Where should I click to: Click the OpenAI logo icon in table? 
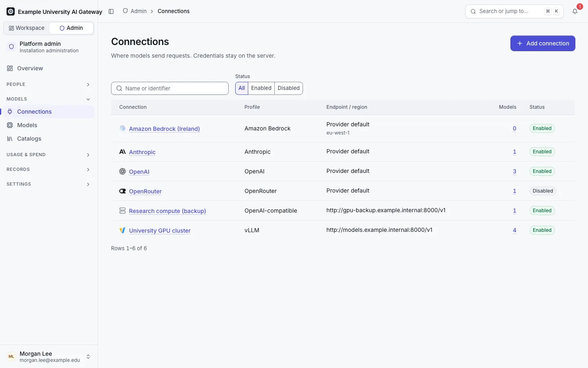[122, 171]
